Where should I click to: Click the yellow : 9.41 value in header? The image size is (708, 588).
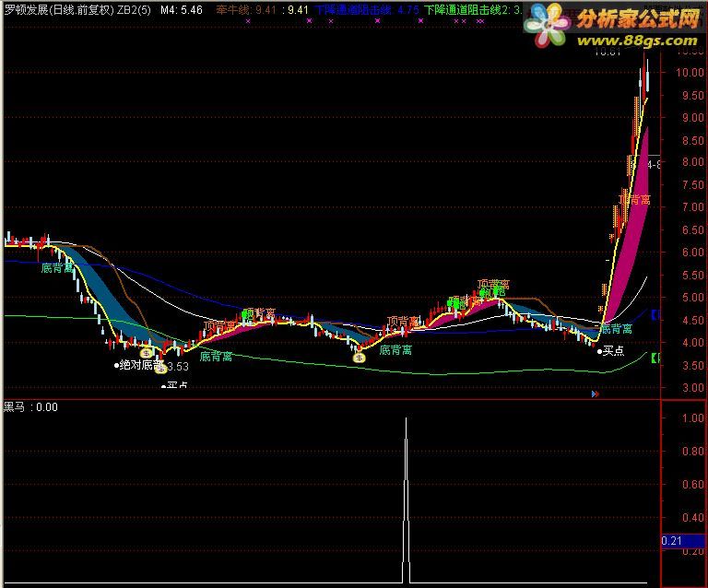click(295, 10)
